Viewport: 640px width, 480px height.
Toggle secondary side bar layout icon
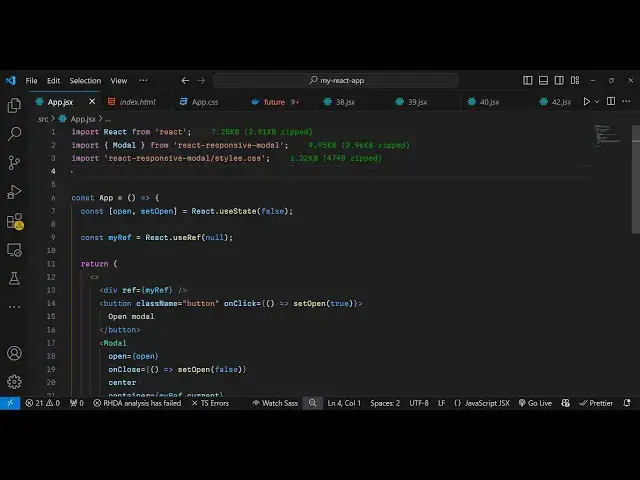[559, 80]
